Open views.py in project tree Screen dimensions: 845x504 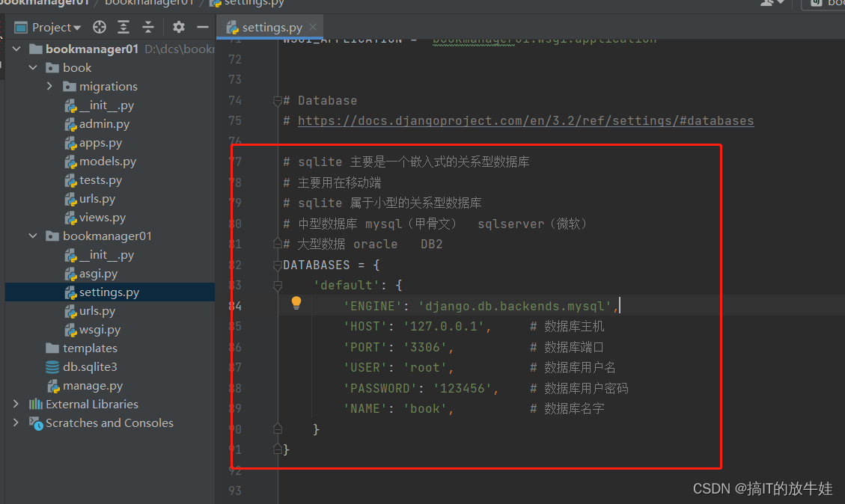103,218
